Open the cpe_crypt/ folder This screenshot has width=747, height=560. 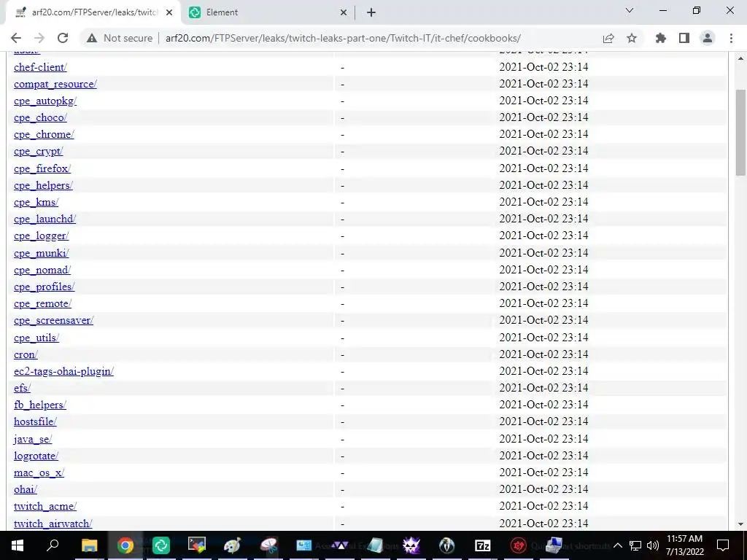[39, 152]
